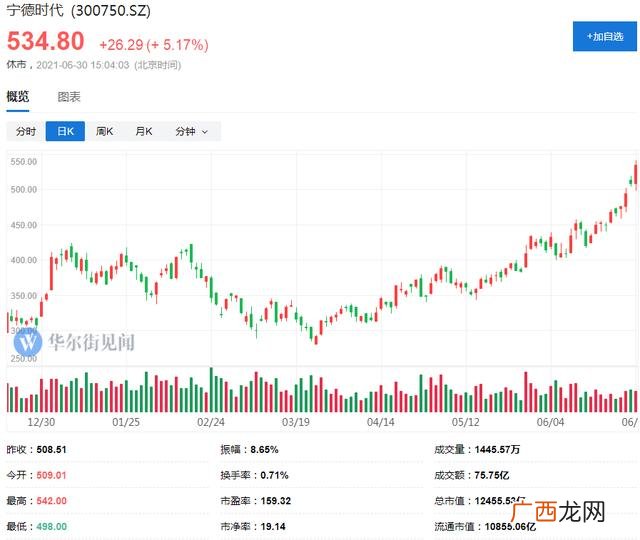Click 今开 value 509.01
This screenshot has height=540, width=640.
[x=51, y=475]
